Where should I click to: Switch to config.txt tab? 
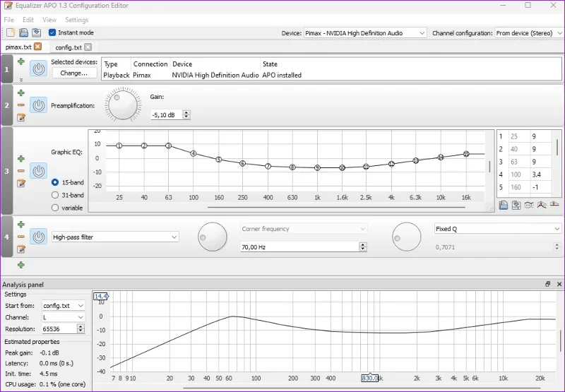pyautogui.click(x=69, y=47)
